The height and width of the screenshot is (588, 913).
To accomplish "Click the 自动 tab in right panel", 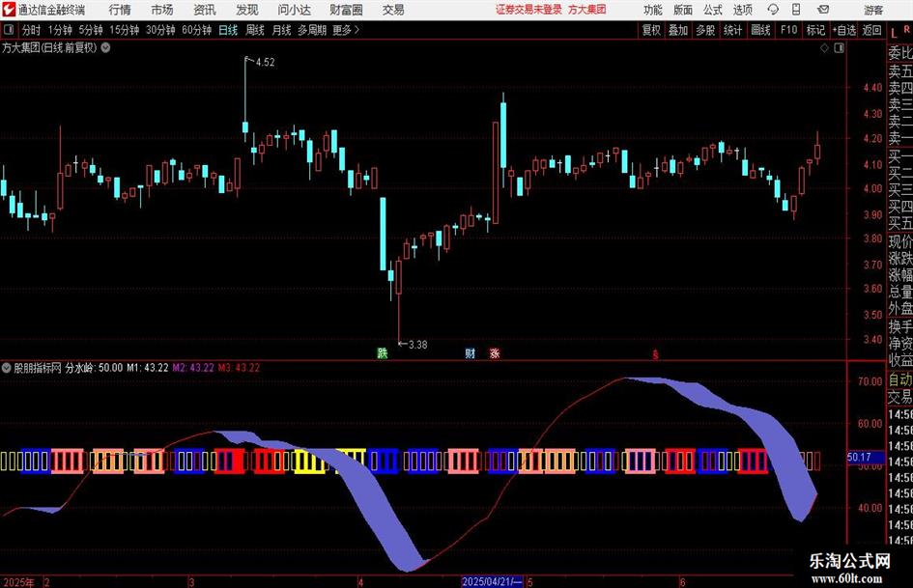I will (900, 379).
